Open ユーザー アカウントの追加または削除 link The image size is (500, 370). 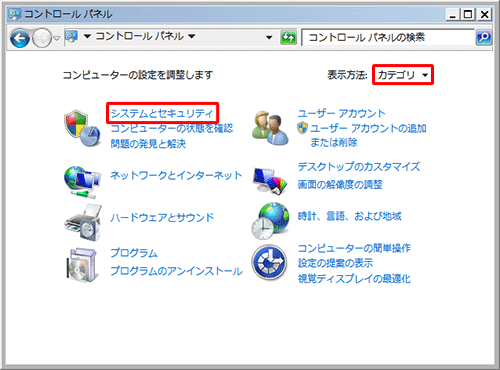pos(368,136)
